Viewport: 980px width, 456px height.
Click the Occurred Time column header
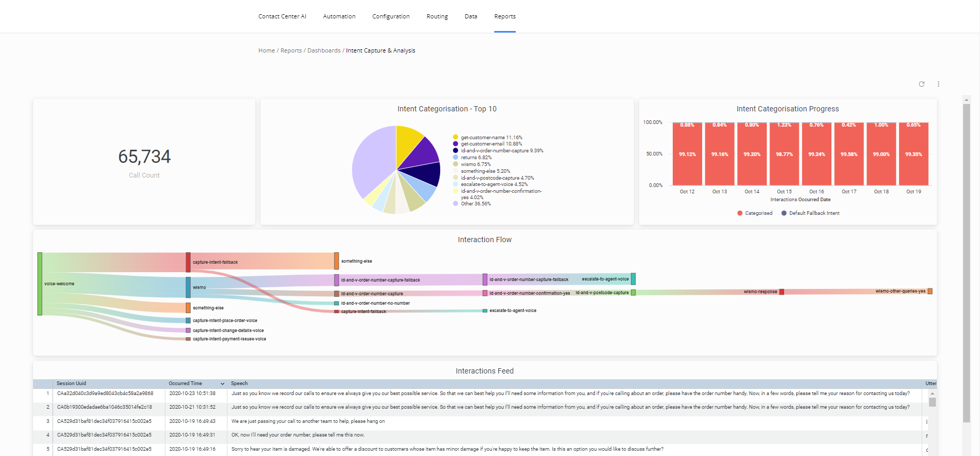click(x=185, y=384)
